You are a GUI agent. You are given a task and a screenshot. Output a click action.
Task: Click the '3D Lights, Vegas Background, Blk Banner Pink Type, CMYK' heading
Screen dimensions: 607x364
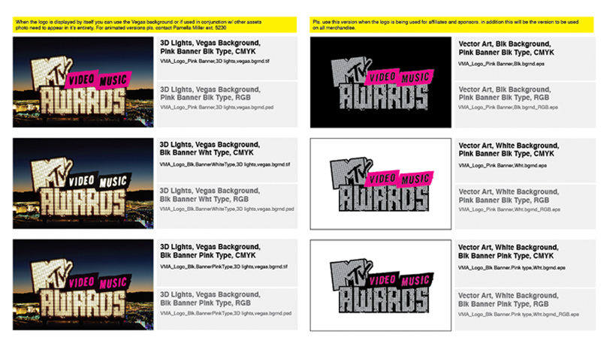coord(210,251)
